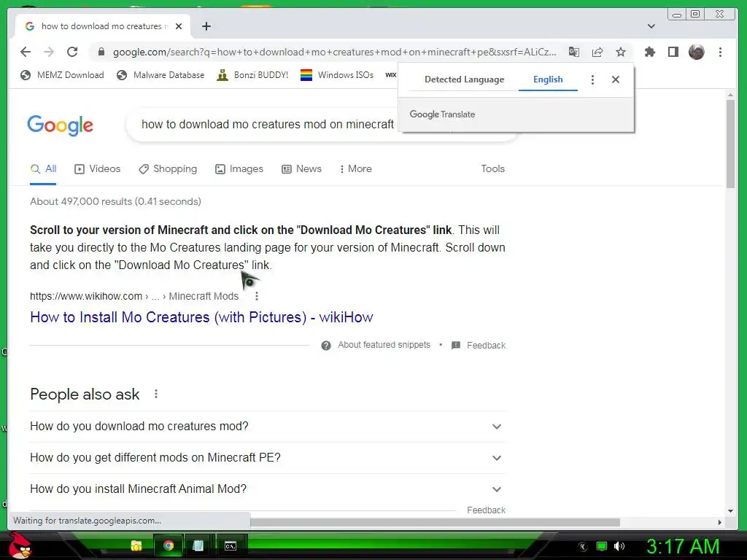Screen dimensions: 747x560
Task: Expand 'How do you get different mods on Minecraft PE?'
Action: tap(267, 458)
